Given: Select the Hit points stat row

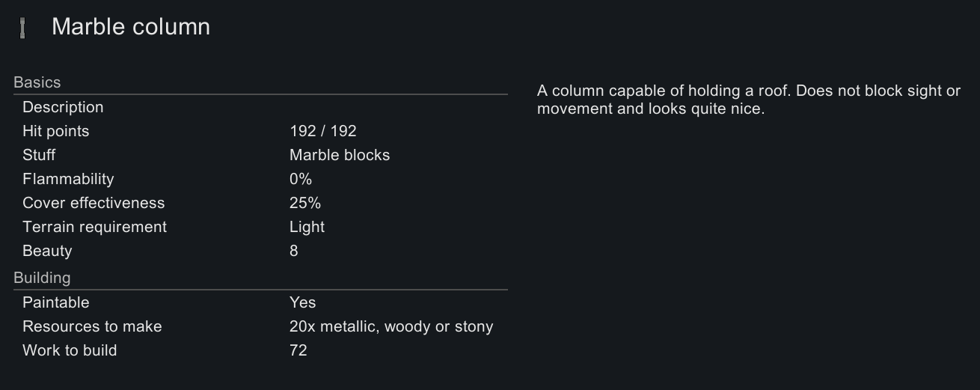Looking at the screenshot, I should click(x=260, y=131).
